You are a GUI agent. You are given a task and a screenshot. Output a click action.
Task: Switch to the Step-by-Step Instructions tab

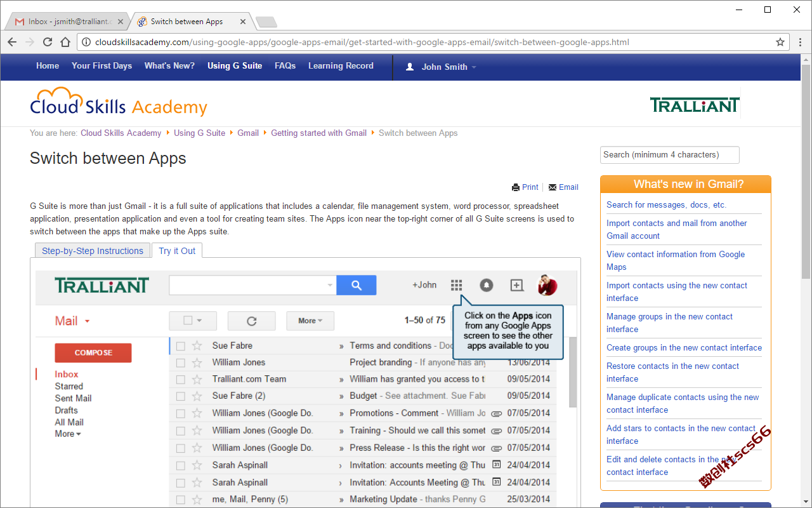coord(93,251)
